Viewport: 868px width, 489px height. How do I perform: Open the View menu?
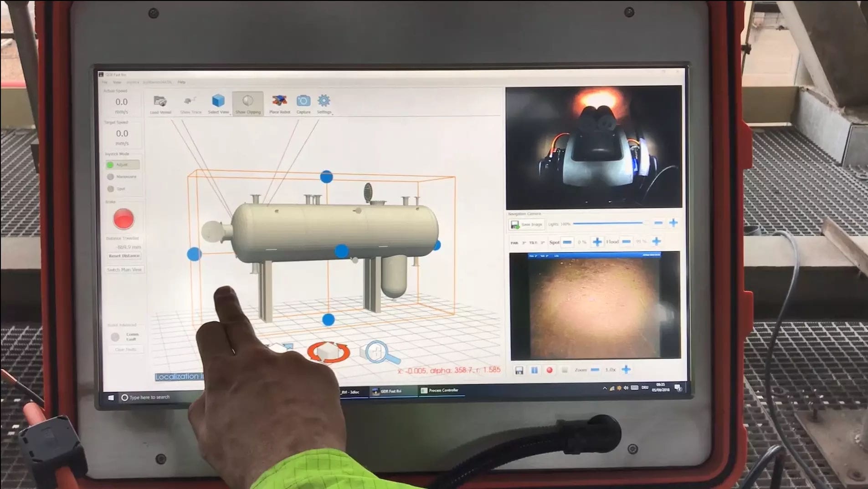tap(117, 82)
